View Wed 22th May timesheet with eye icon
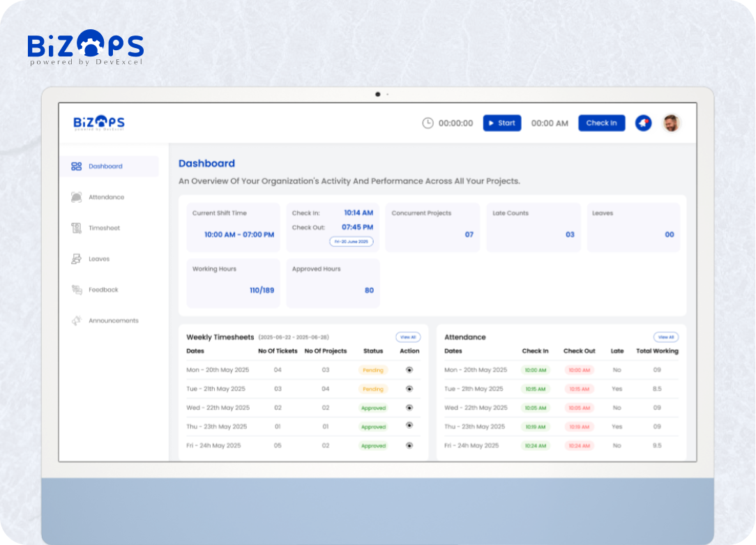756x545 pixels. click(409, 408)
